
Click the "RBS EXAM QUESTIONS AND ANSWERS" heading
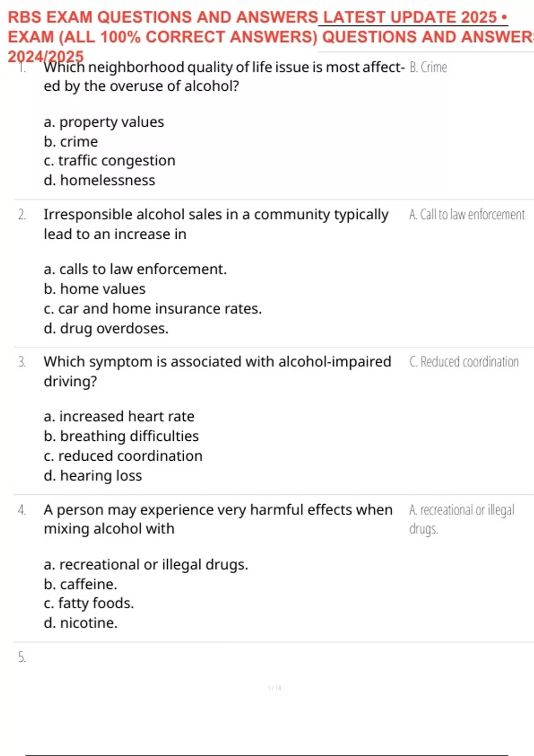(x=163, y=17)
